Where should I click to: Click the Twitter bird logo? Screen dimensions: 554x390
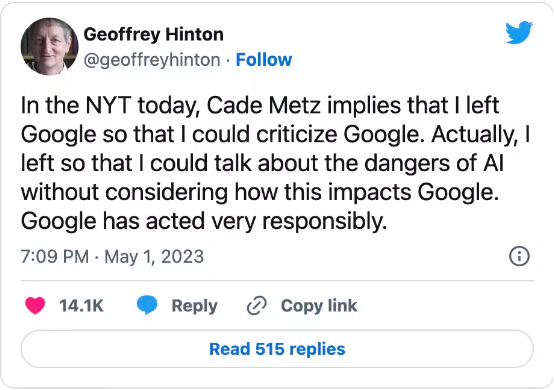[519, 32]
